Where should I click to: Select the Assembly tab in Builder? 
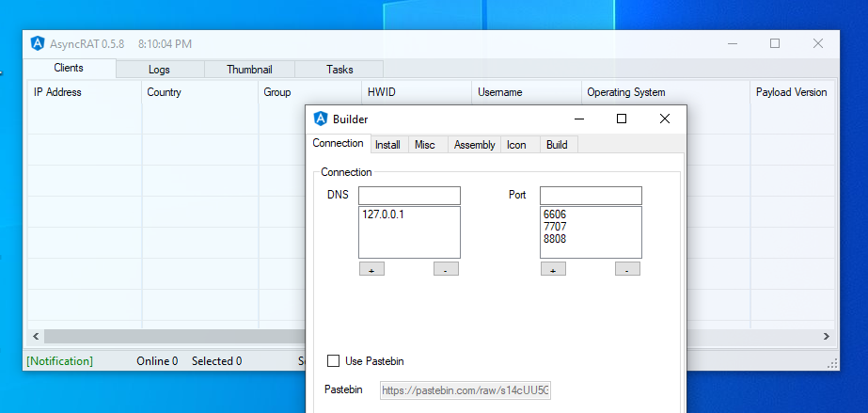[x=474, y=145]
